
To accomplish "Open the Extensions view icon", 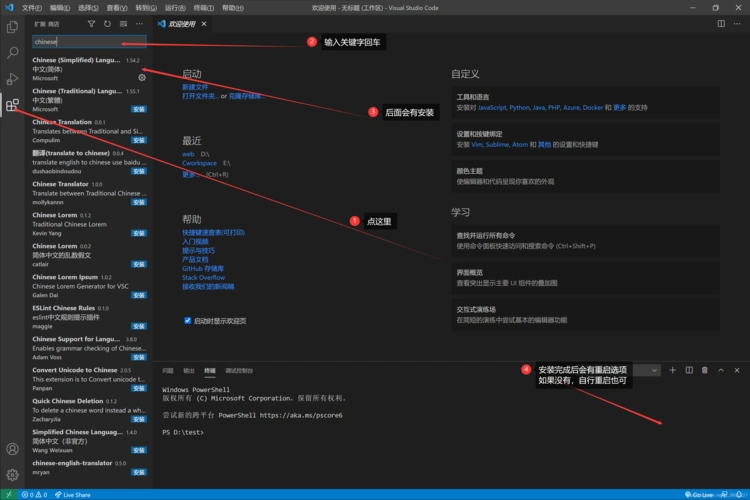I will (x=12, y=105).
